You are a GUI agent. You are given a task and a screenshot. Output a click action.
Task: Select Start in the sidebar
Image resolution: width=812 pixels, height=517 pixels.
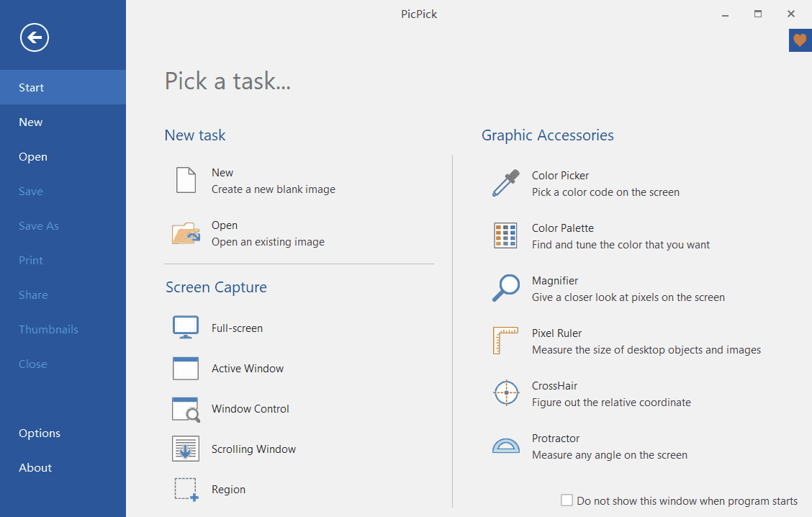pos(63,88)
